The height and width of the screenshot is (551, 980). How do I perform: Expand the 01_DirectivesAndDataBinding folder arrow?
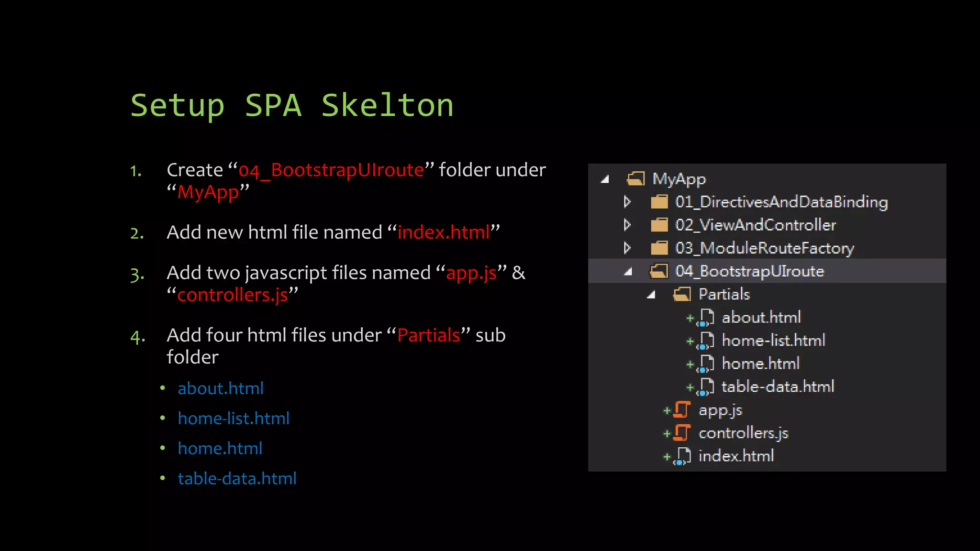pos(627,202)
